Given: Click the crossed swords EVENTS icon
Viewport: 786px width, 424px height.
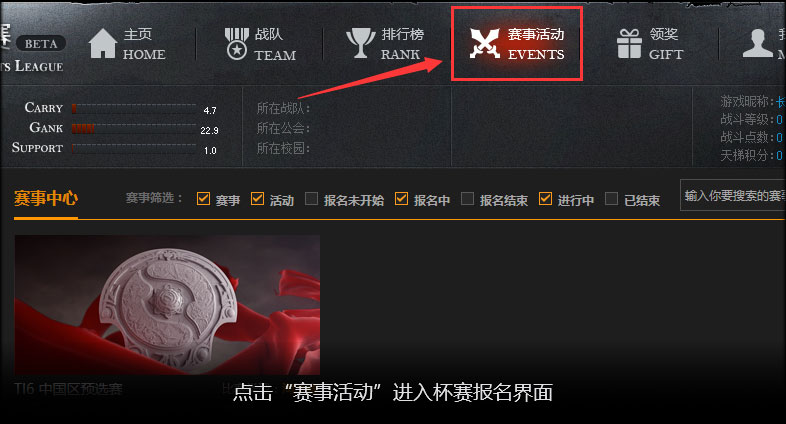Looking at the screenshot, I should [x=485, y=43].
